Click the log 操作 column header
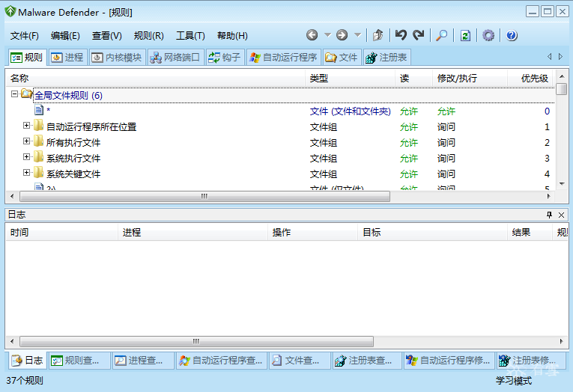The image size is (573, 392). (312, 232)
